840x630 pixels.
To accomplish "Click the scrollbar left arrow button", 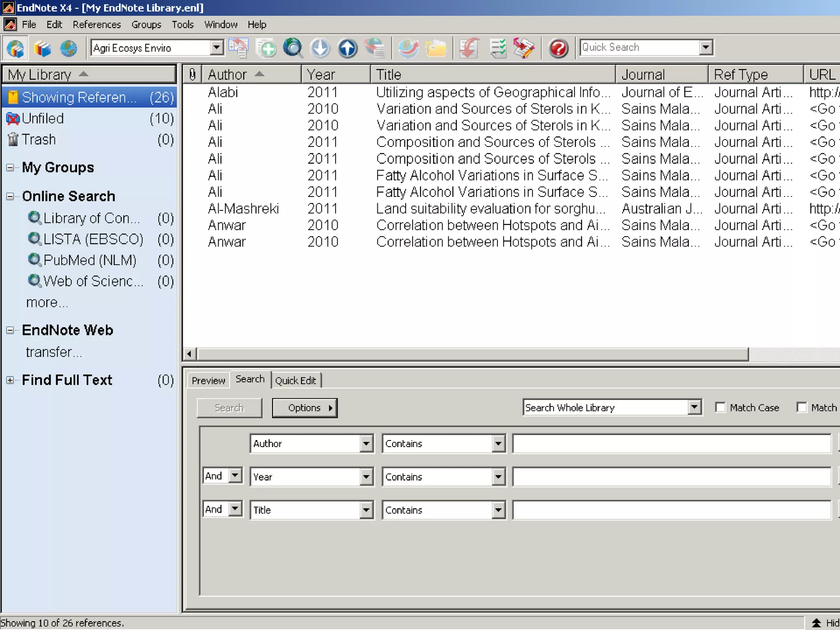I will click(x=189, y=354).
